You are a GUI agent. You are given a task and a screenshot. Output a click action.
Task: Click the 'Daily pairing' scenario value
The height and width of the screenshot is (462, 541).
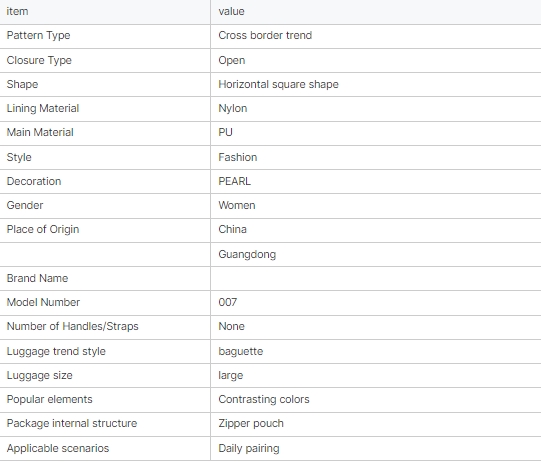tap(249, 448)
